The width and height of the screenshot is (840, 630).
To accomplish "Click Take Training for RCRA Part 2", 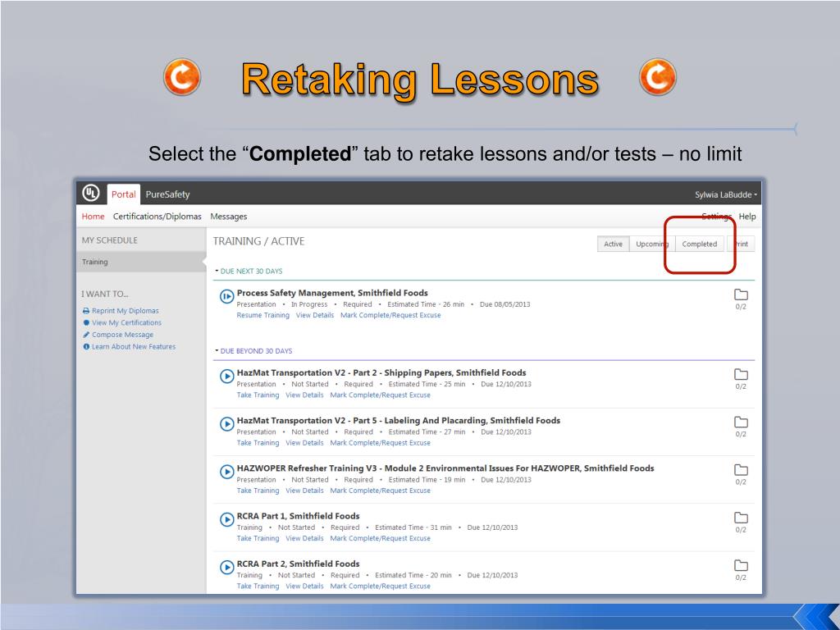I will pyautogui.click(x=258, y=586).
